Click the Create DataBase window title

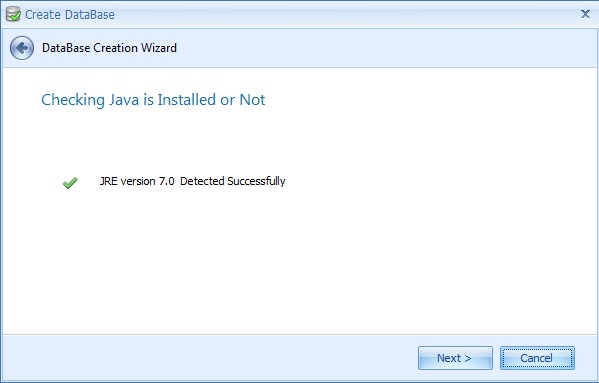coord(70,15)
